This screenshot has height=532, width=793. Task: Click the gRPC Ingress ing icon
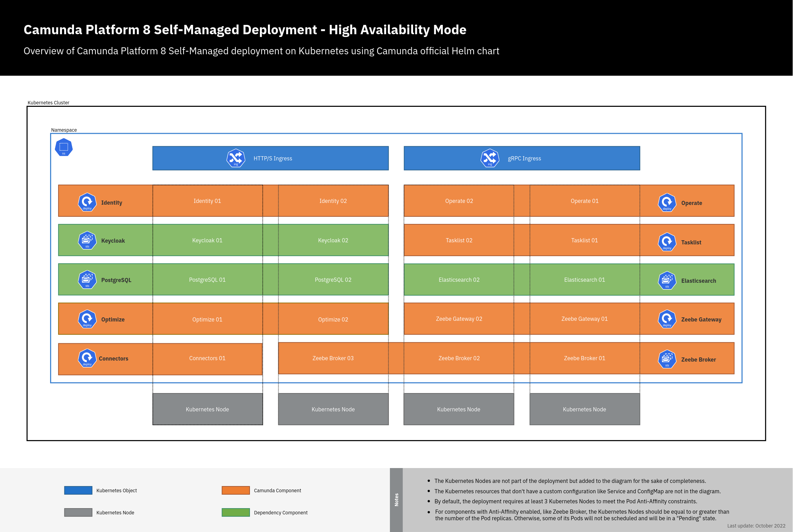coord(490,158)
